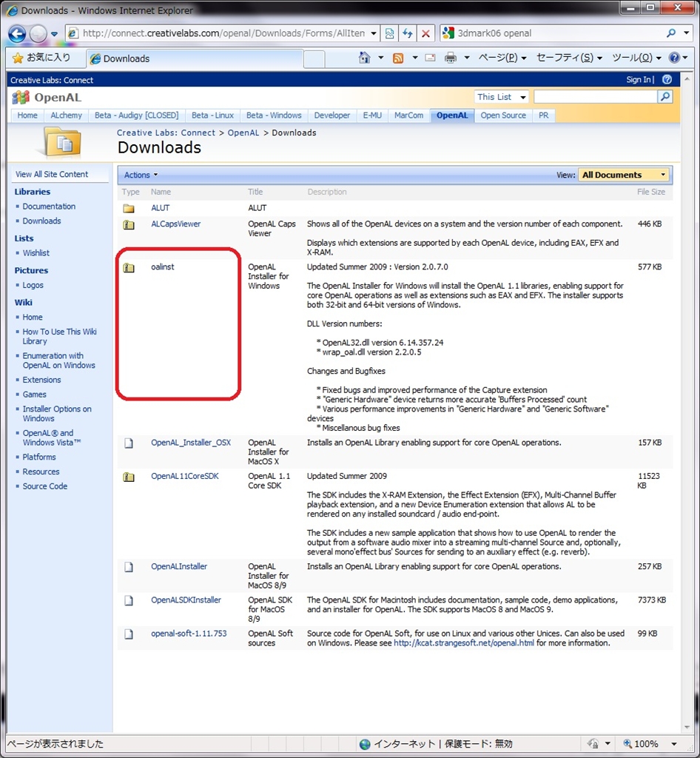This screenshot has width=700, height=758.
Task: Click the blue help icon beside Sign In
Action: (x=667, y=79)
